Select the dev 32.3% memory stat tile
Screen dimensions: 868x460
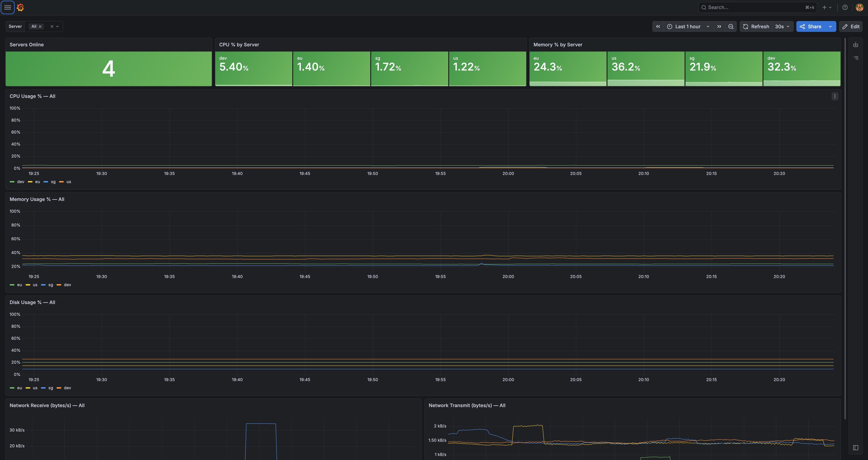pos(802,69)
